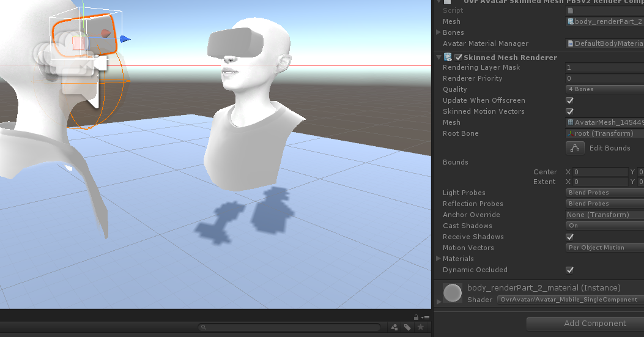Click the Edit Bounds label
The image size is (644, 337).
click(610, 148)
